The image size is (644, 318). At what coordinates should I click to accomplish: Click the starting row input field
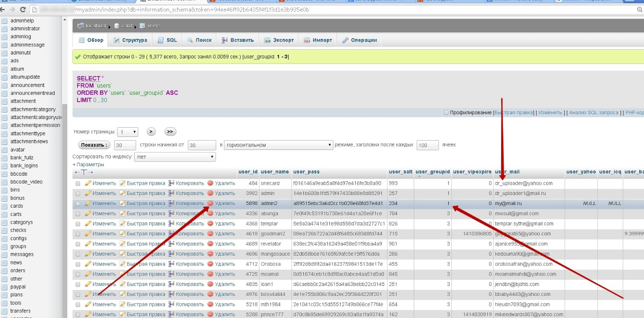click(x=202, y=145)
